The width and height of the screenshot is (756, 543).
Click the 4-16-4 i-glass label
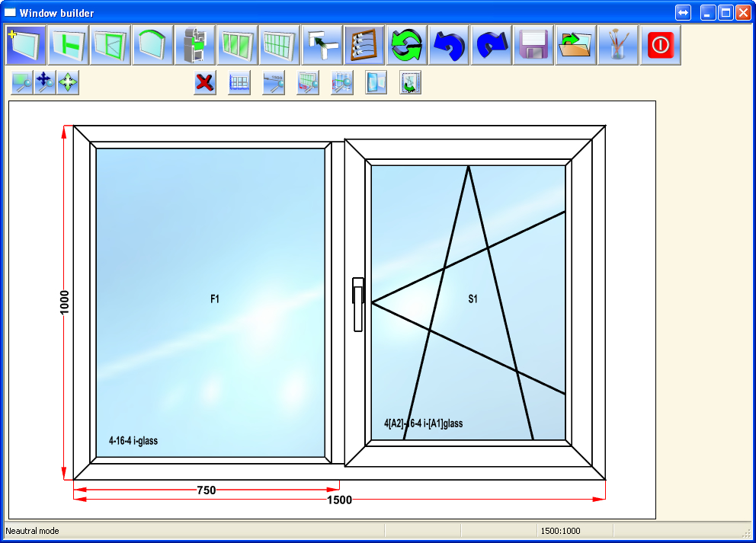(x=133, y=440)
